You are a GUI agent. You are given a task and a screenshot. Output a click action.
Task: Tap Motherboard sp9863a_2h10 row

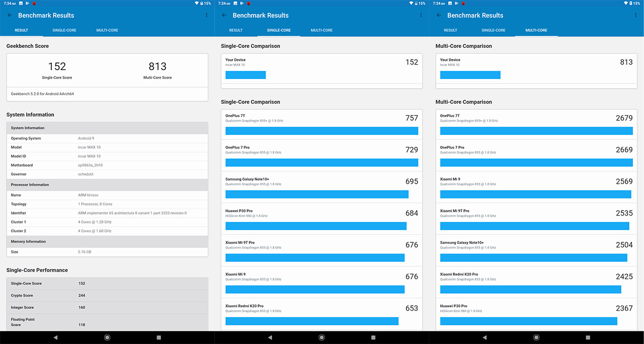pyautogui.click(x=107, y=165)
